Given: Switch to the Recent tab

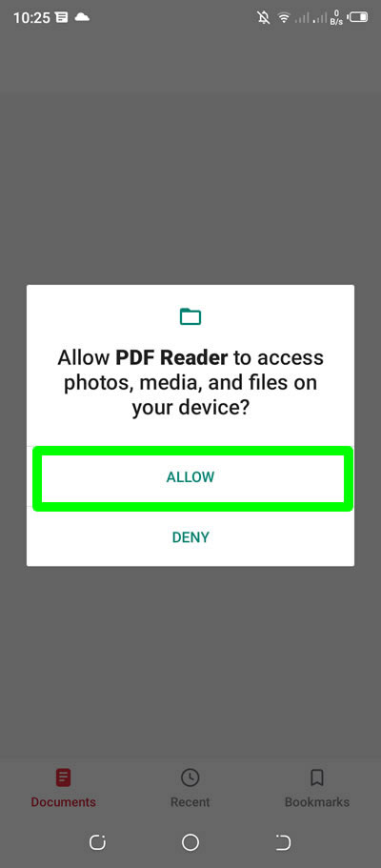Looking at the screenshot, I should (x=190, y=787).
